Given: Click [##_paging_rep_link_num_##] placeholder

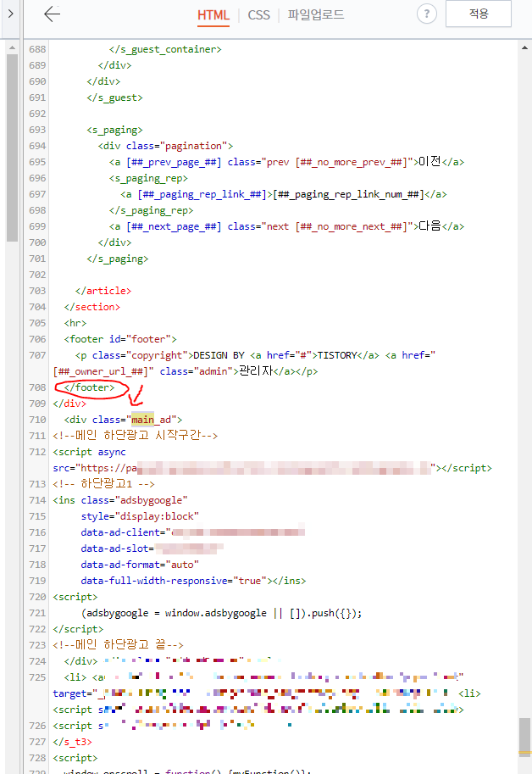Looking at the screenshot, I should (348, 194).
